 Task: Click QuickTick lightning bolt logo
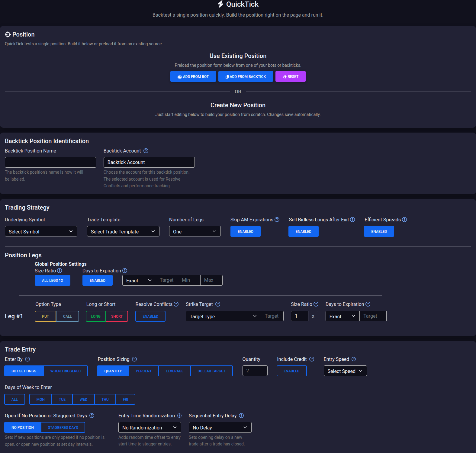221,4
